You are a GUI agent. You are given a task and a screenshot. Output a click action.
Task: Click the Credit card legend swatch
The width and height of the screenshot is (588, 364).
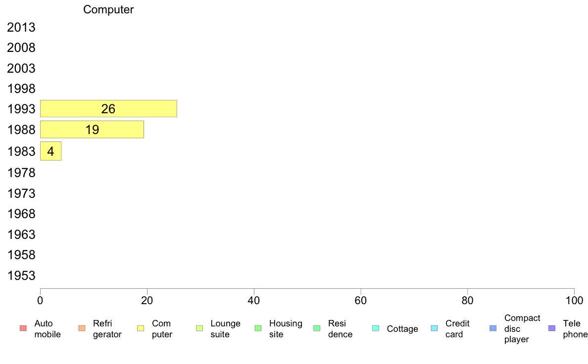[x=434, y=328]
